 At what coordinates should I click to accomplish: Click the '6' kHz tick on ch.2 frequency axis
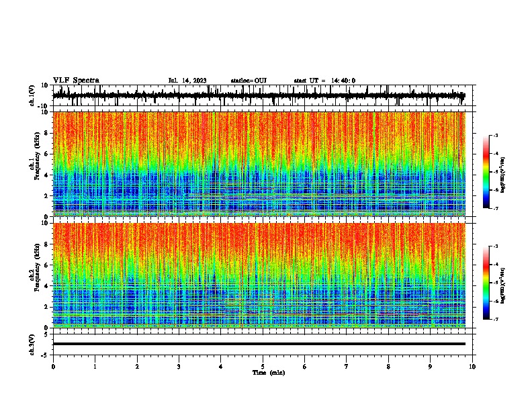pyautogui.click(x=46, y=265)
